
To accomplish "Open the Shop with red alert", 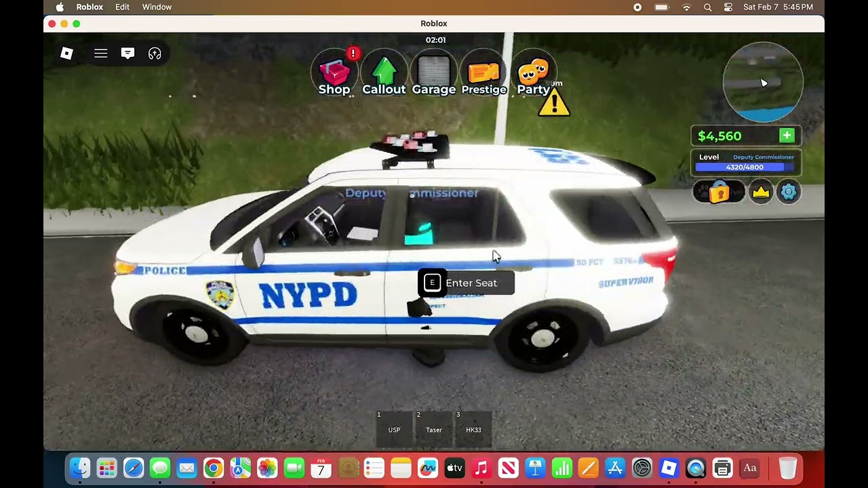I will coord(334,73).
